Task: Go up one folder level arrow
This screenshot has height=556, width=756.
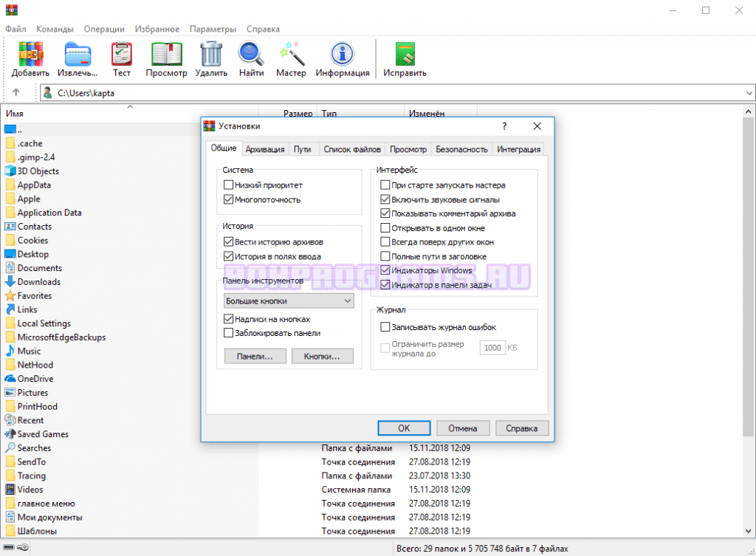Action: coord(16,93)
